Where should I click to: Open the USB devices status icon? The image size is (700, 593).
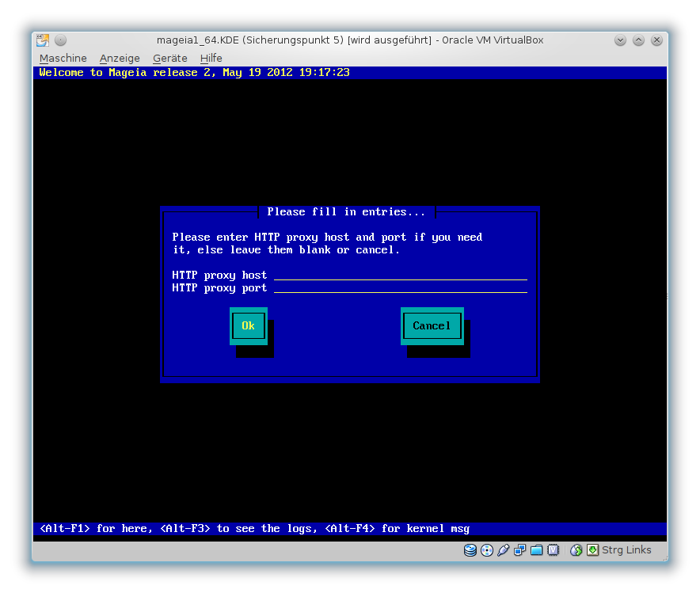(x=504, y=550)
